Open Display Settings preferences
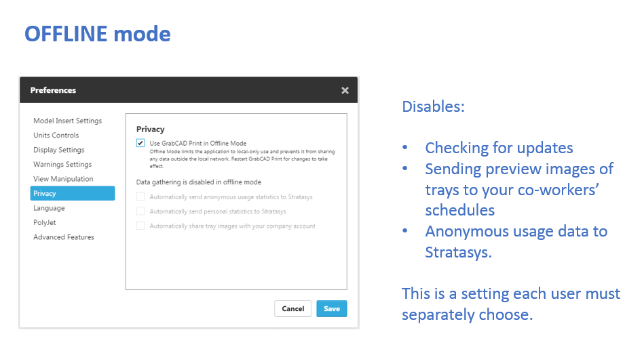 [x=59, y=150]
